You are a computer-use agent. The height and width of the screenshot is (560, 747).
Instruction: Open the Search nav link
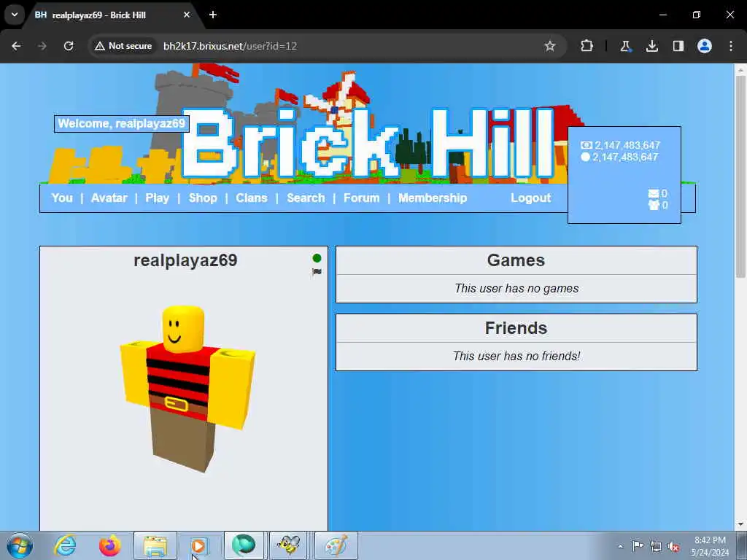(x=306, y=198)
